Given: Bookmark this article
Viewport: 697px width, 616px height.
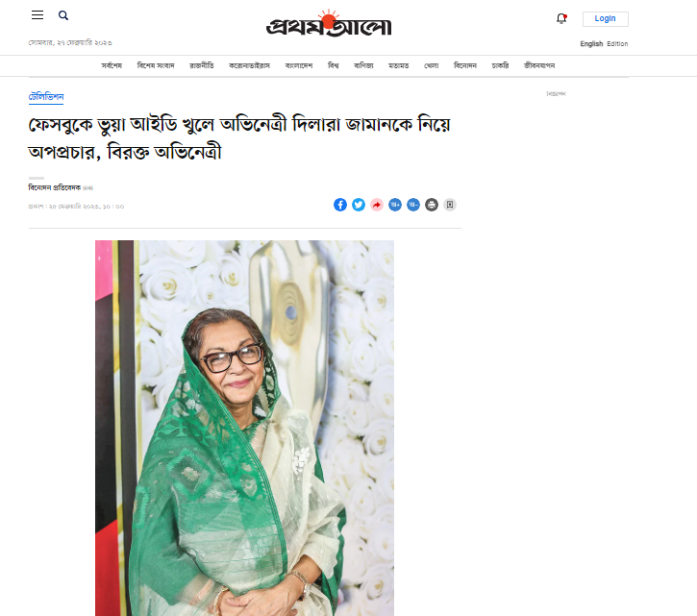Looking at the screenshot, I should [x=449, y=205].
